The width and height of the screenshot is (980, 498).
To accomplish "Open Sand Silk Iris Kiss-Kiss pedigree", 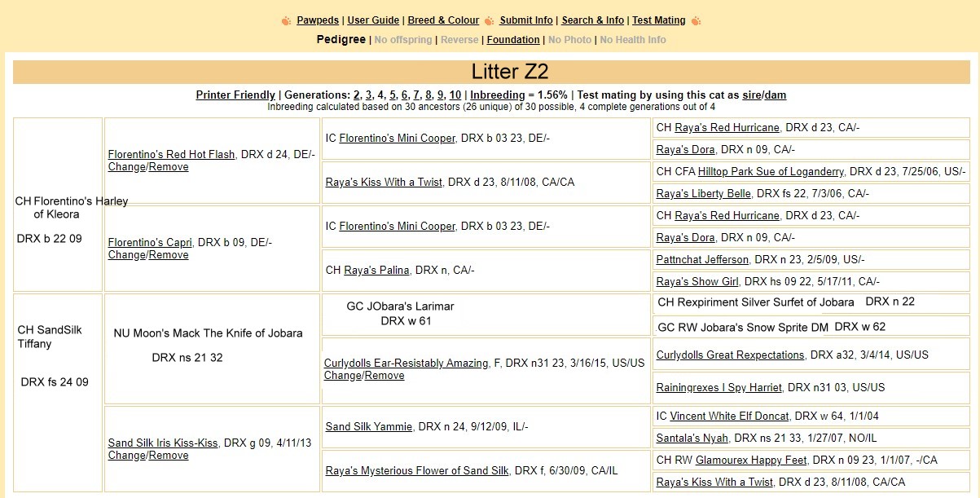I will tap(163, 443).
